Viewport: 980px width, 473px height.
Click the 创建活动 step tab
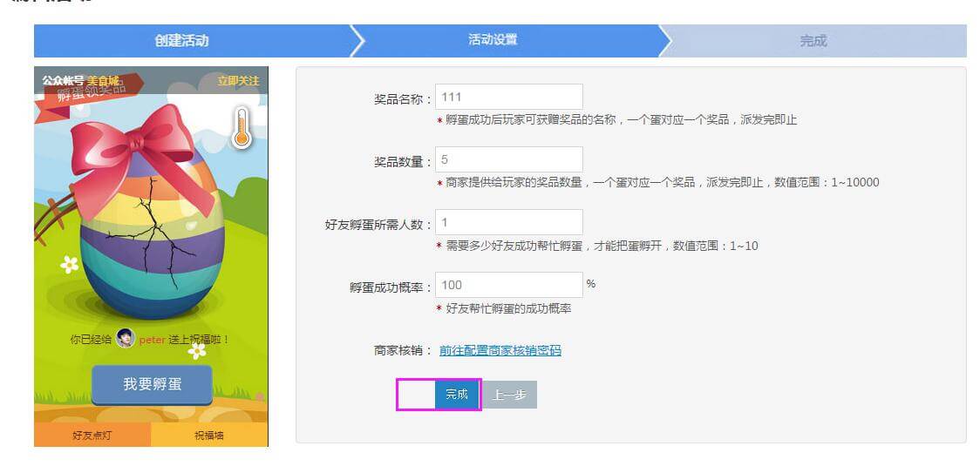click(x=191, y=41)
